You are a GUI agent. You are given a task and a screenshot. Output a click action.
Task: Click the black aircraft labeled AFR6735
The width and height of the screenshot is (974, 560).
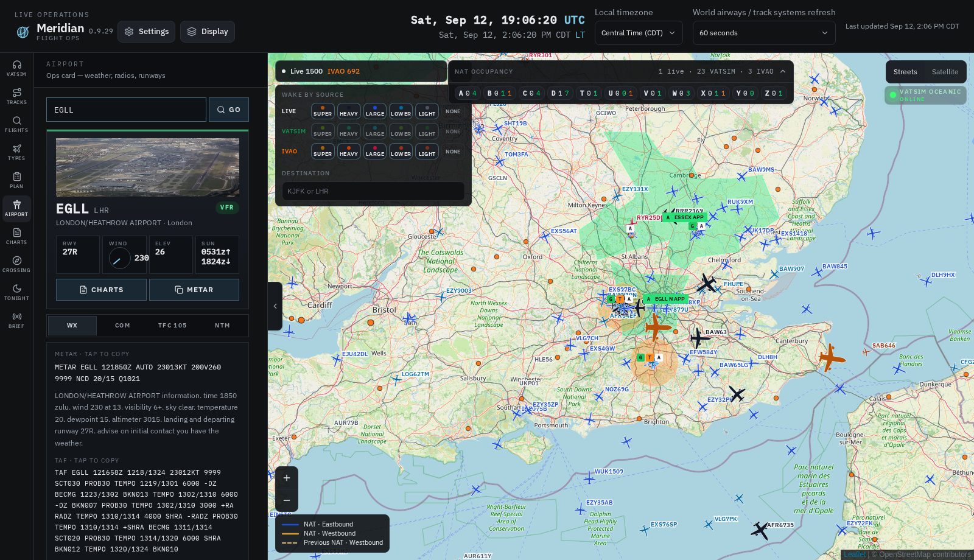[x=760, y=530]
